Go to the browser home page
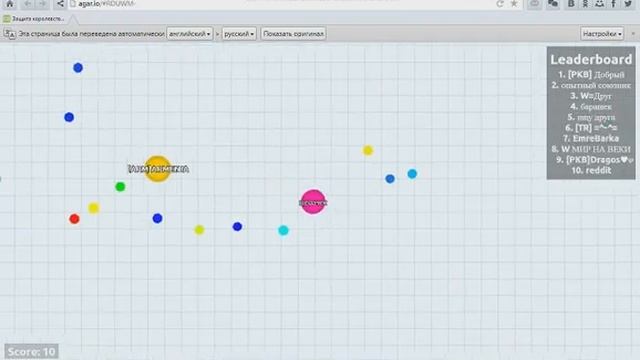Viewport: 640px width, 360px height. [10, 4]
